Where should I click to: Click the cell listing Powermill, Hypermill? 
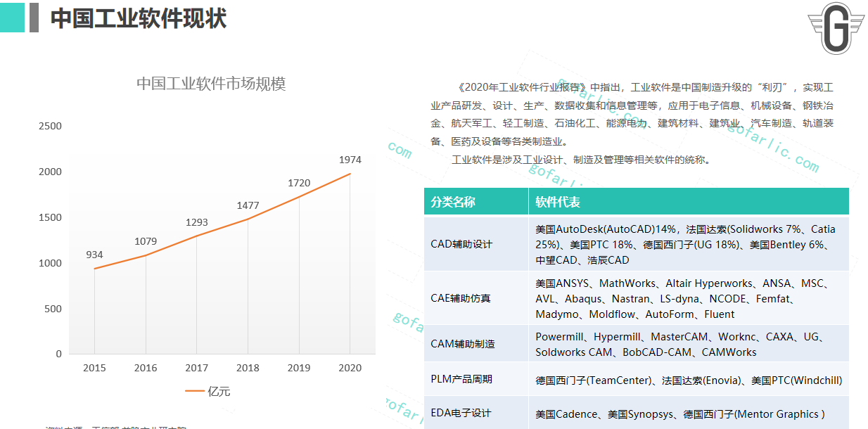click(x=689, y=344)
